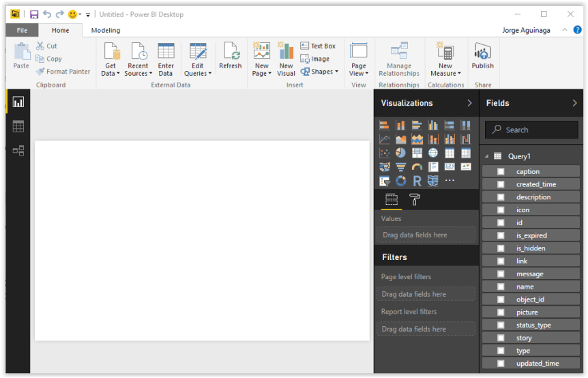This screenshot has height=378, width=588.
Task: Click the Fields search box
Action: coord(531,130)
